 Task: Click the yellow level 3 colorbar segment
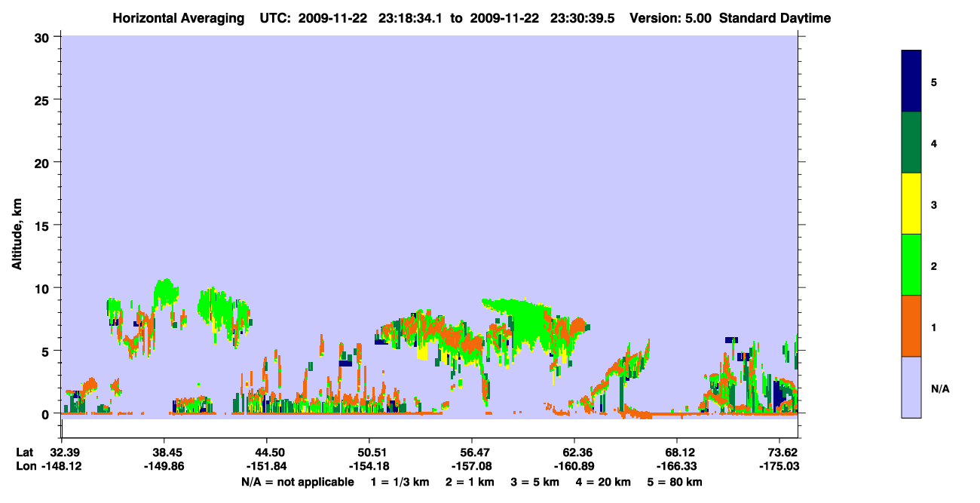pos(911,204)
